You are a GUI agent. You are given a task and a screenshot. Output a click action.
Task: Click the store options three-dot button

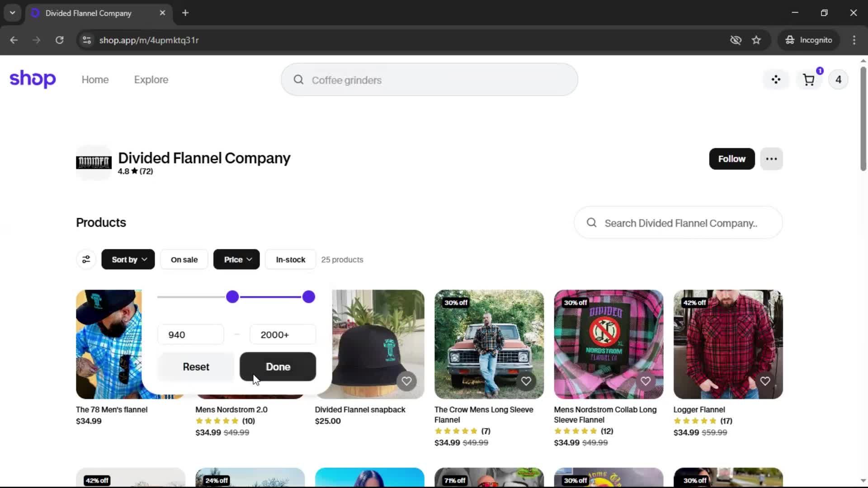click(x=771, y=159)
